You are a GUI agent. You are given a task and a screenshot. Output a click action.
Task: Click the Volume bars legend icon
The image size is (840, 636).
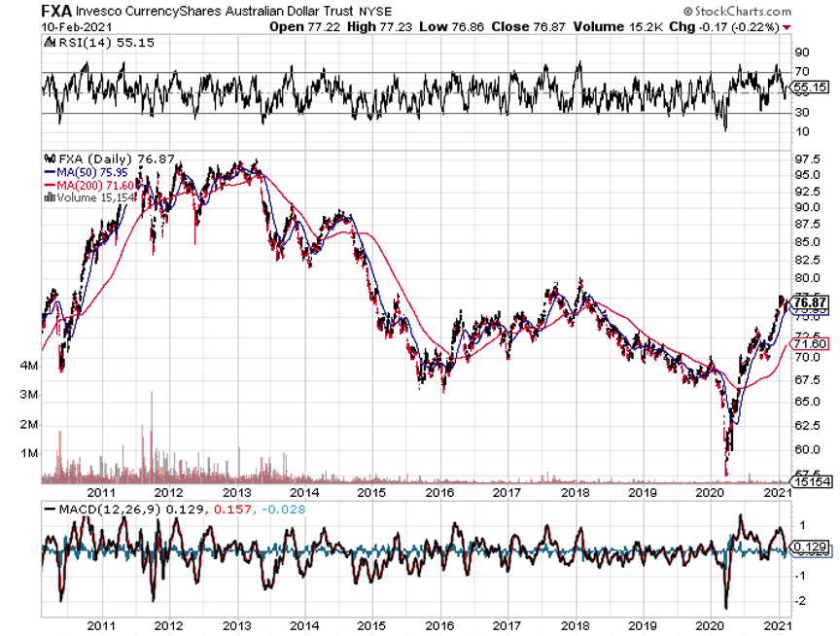tap(50, 197)
